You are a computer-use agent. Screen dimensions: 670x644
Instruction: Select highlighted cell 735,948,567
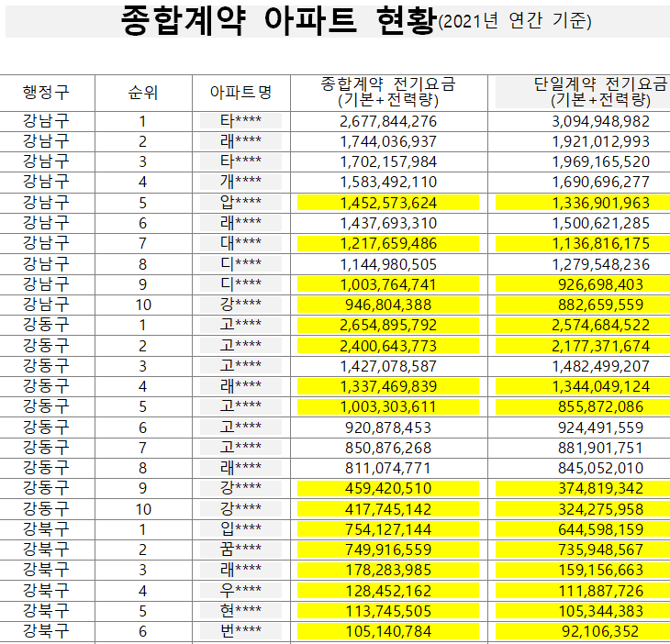tap(583, 550)
